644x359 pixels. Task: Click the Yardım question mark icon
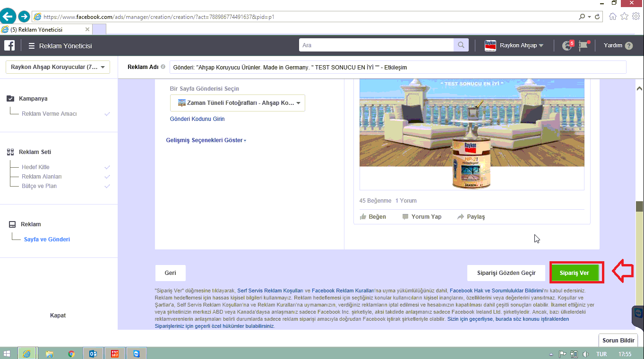click(628, 46)
